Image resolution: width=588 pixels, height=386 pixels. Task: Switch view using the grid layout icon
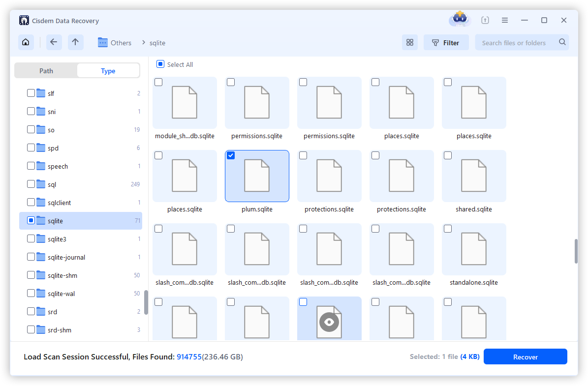[410, 42]
